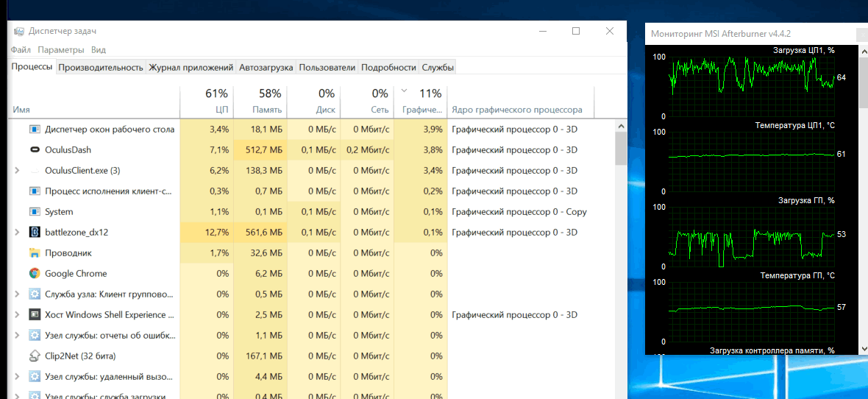
Task: Select the OculusClient.exe (3) process name
Action: point(82,171)
